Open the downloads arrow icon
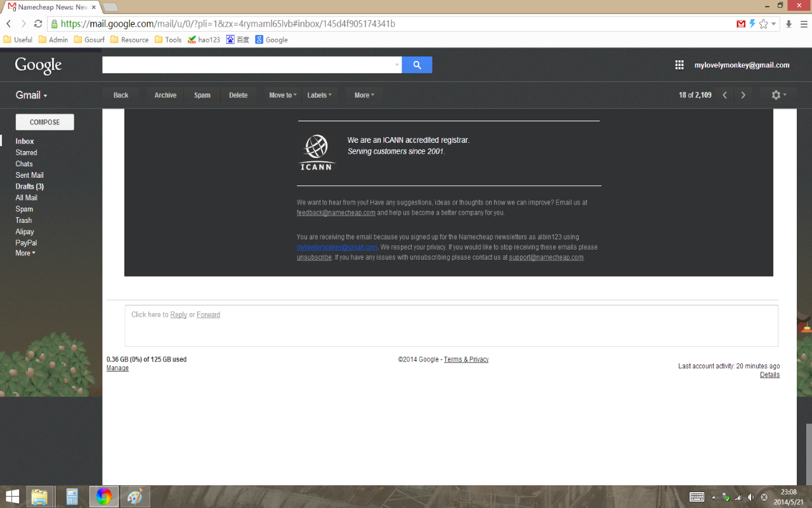The image size is (812, 508). click(789, 23)
